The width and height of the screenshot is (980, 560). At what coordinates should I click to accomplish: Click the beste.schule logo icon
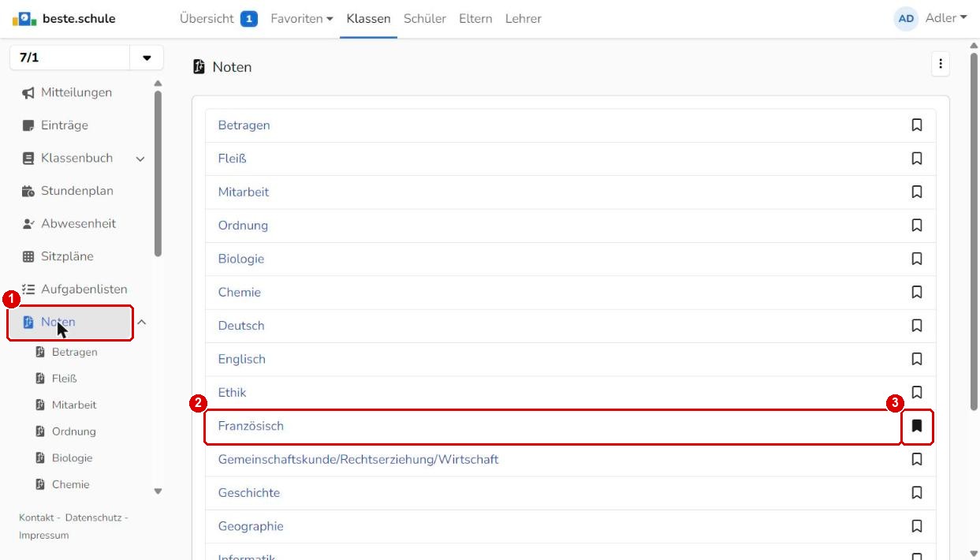[24, 18]
